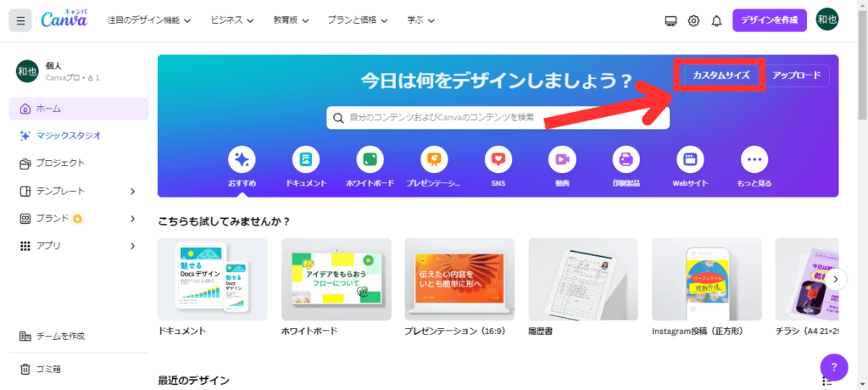This screenshot has width=868, height=390.
Task: Focus the content search input field
Action: click(x=498, y=118)
